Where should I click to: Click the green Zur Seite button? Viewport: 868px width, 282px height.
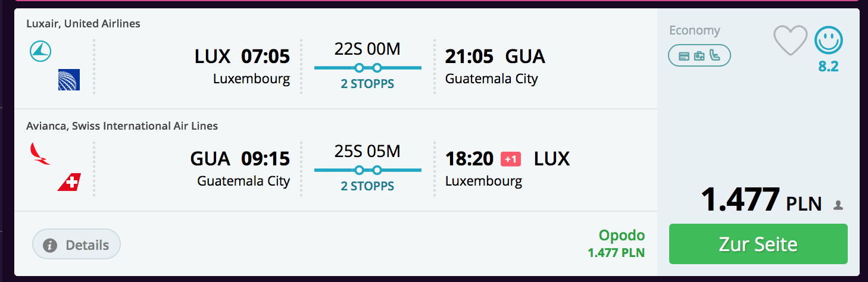click(x=758, y=244)
